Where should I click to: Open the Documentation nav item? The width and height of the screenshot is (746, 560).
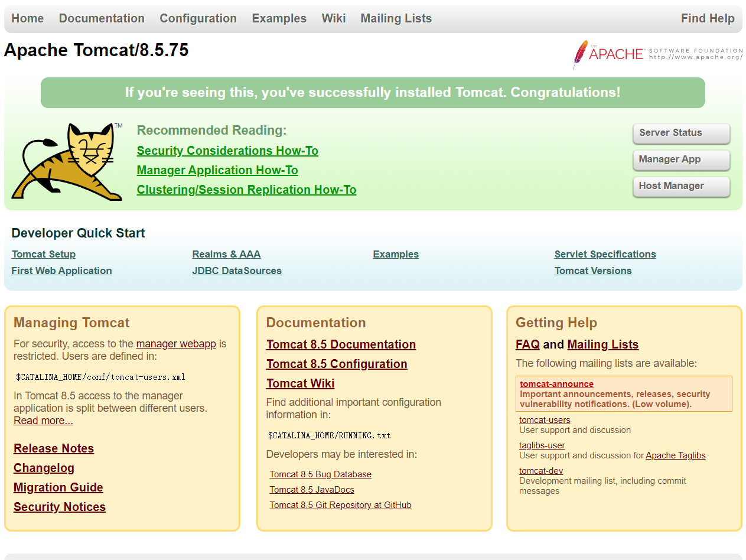(102, 18)
